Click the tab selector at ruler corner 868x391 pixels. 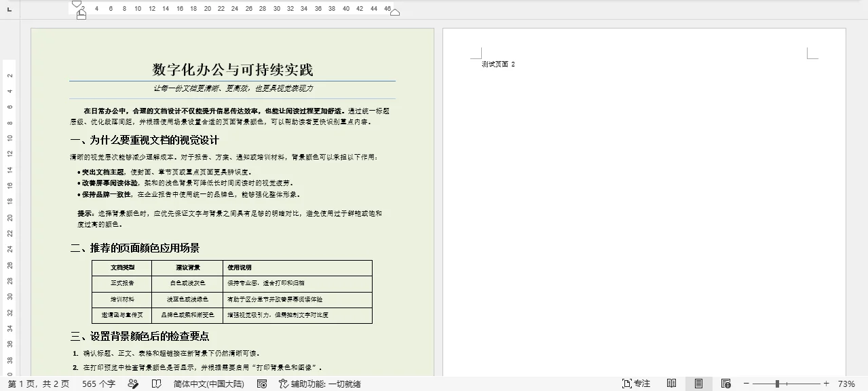[x=9, y=9]
